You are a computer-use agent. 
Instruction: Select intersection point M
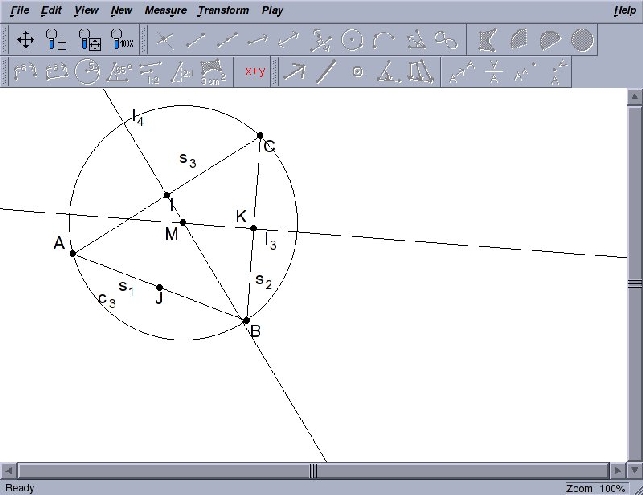tap(183, 222)
